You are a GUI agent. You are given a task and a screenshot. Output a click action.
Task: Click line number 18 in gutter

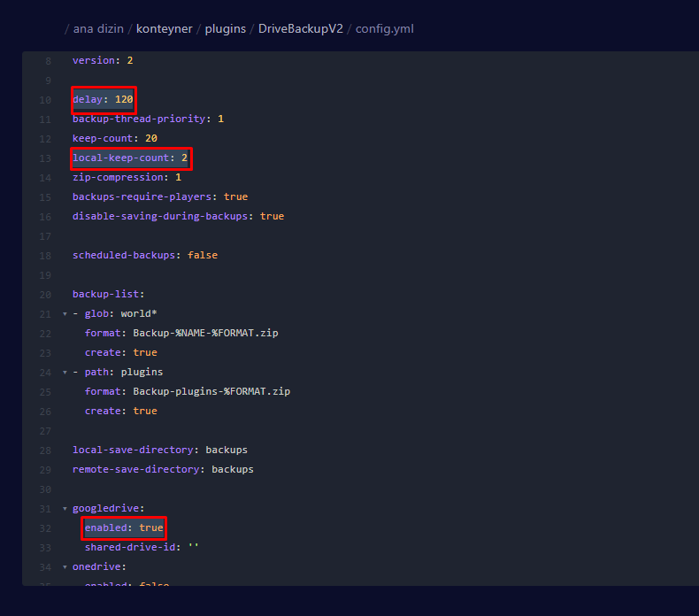(45, 256)
